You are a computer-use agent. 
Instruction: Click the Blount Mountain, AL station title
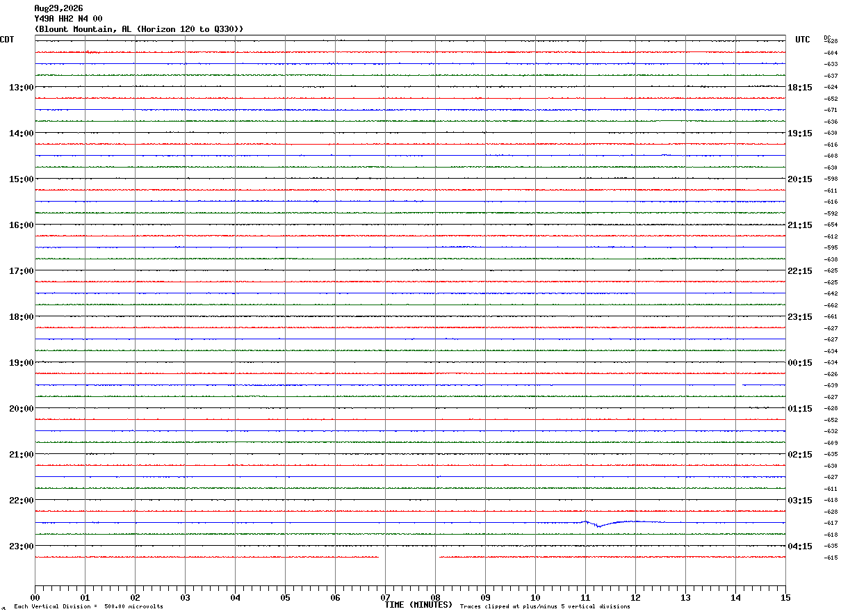click(139, 29)
